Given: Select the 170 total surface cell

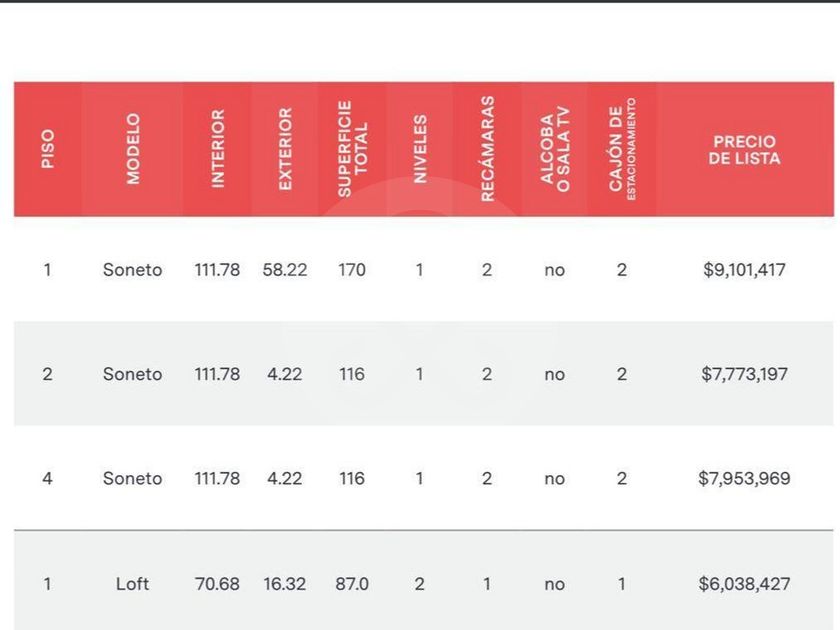Looking at the screenshot, I should point(352,270).
